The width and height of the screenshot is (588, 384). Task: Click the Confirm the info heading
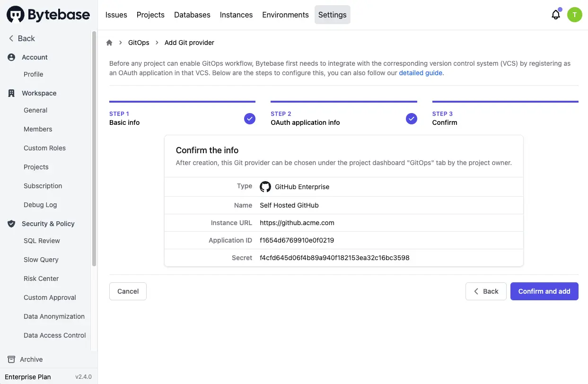(207, 150)
